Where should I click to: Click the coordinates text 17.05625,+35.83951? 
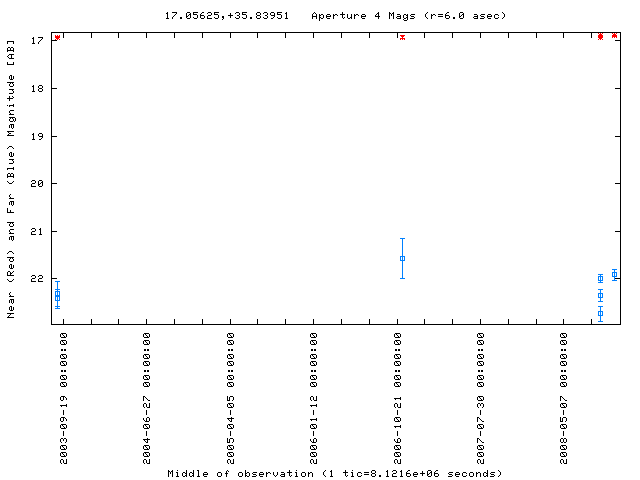point(227,16)
